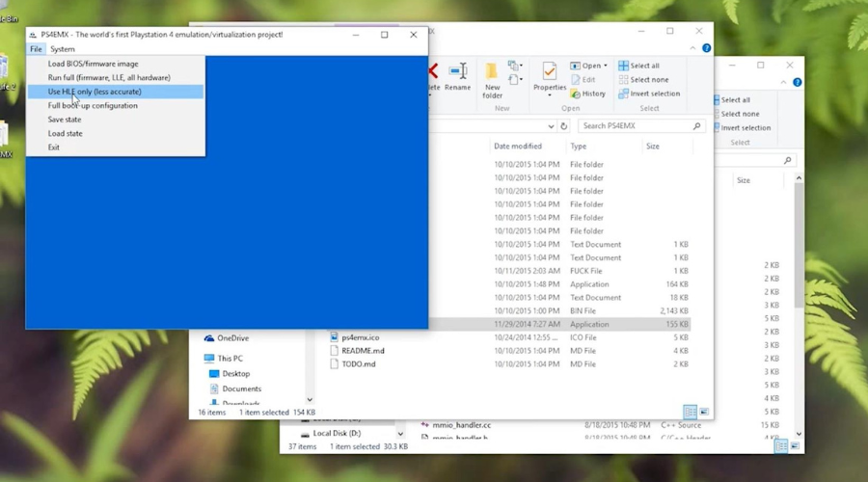Sort by Type column header
Viewport: 868px width, 482px height.
coord(579,147)
